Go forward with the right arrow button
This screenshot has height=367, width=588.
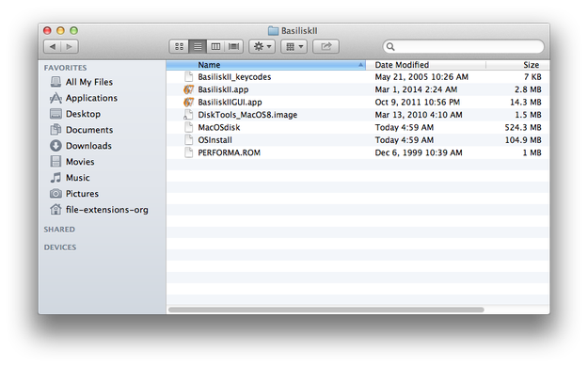tap(70, 46)
